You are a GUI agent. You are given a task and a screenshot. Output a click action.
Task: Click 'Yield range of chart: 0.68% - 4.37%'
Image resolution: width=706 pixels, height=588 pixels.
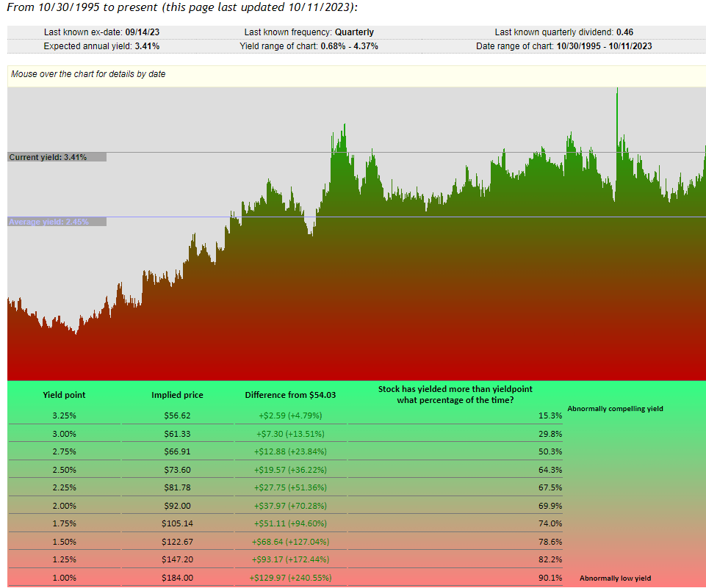[x=309, y=46]
